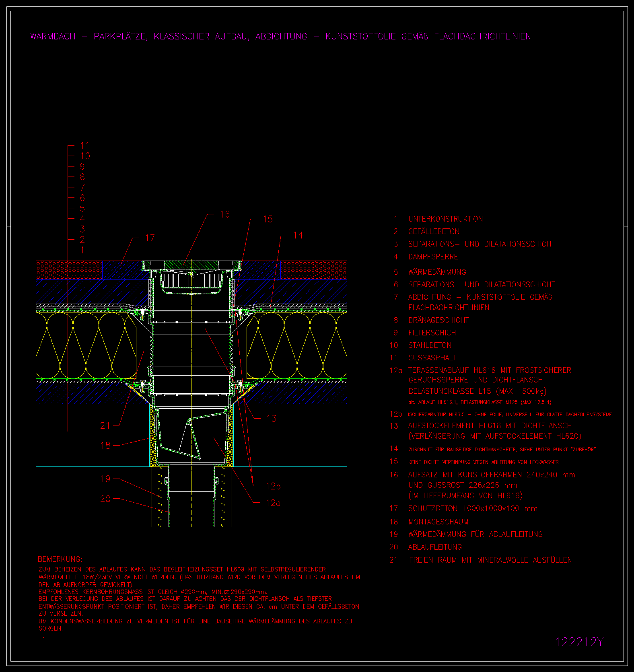This screenshot has width=634, height=672.
Task: Click legend text 'KEINE DICHTE VERBINDUNG WEGEN ABLEITUNG'
Action: (483, 462)
